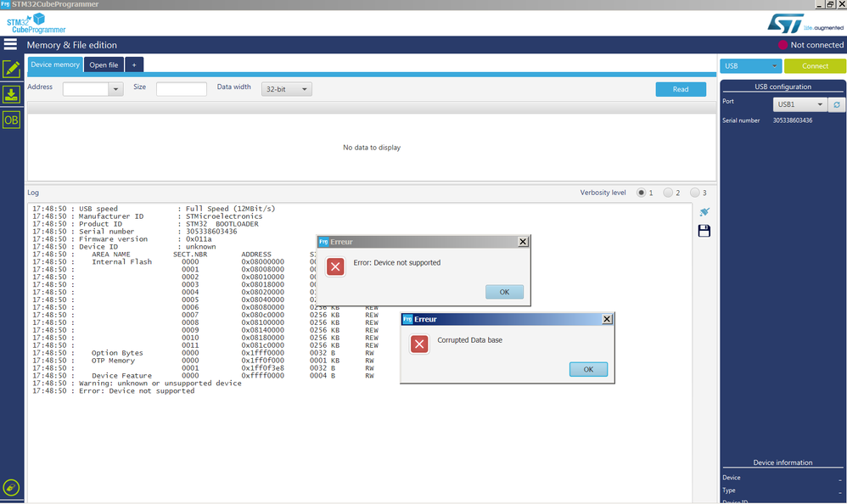Add a new tab with plus
Image resolution: width=847 pixels, height=504 pixels.
click(134, 64)
